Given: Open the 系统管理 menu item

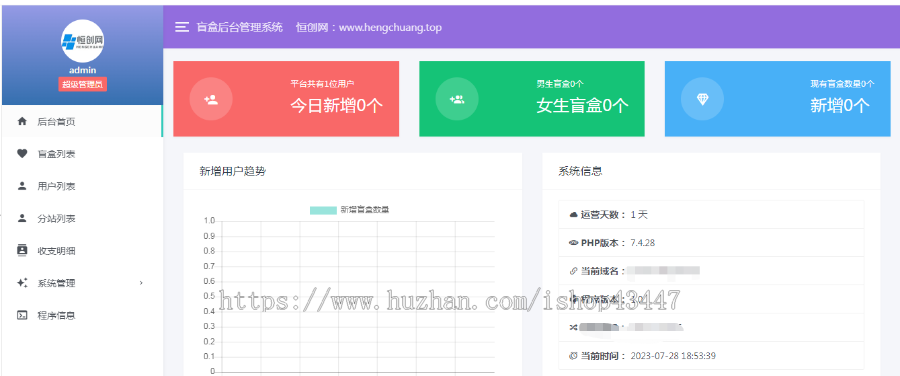Looking at the screenshot, I should 82,283.
